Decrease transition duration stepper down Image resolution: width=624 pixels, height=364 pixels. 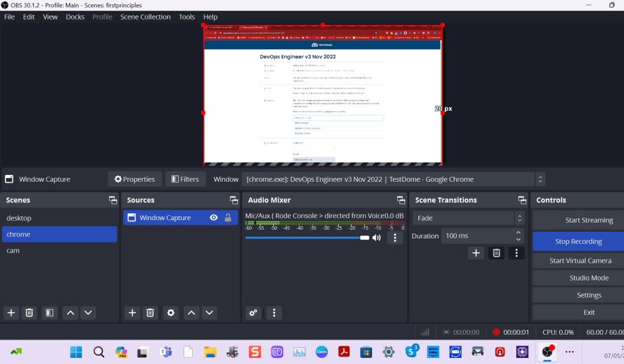click(518, 239)
